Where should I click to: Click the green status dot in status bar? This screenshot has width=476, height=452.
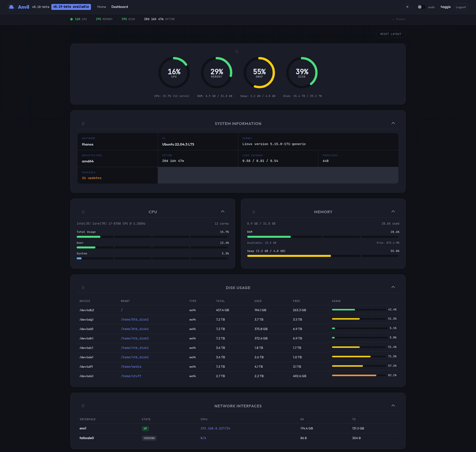72,19
